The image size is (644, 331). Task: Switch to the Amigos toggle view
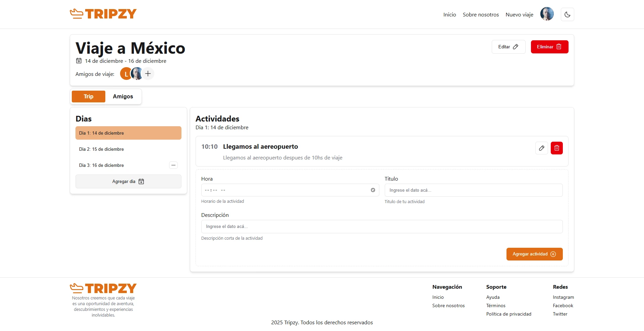click(x=123, y=96)
